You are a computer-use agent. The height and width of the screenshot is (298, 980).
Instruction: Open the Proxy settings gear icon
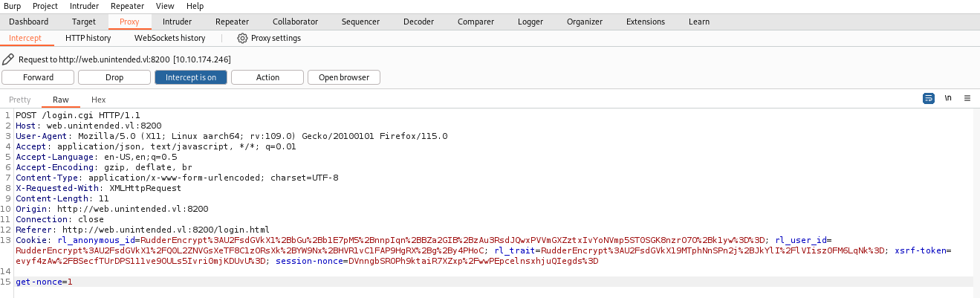(x=242, y=38)
